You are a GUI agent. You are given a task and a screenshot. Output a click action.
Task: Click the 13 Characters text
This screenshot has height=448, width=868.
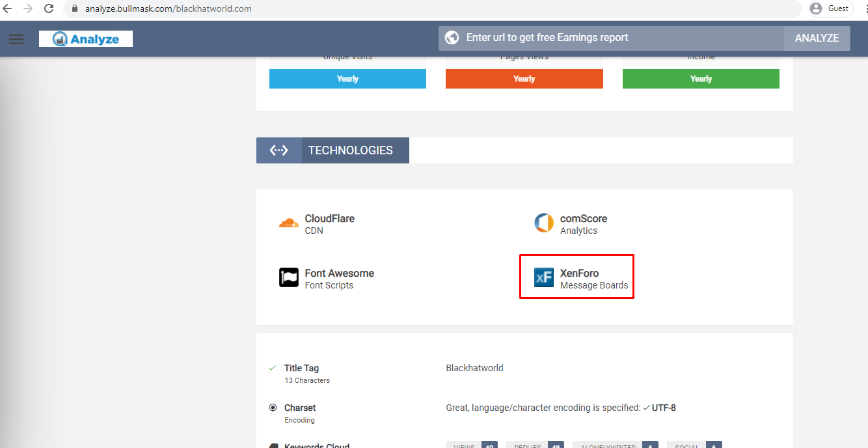pos(307,380)
